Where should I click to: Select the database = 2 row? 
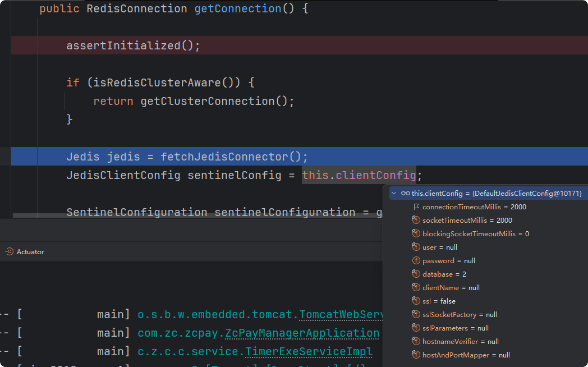point(489,274)
